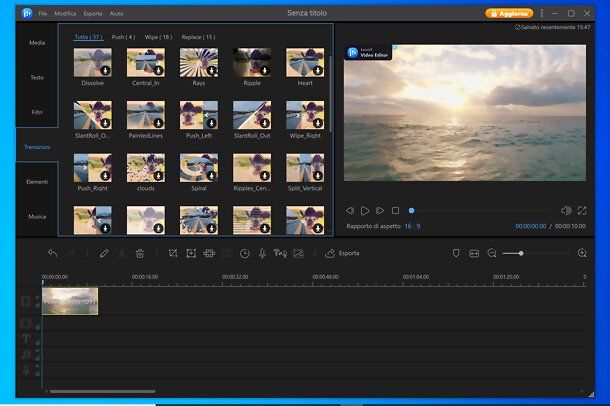
Task: Open the Modifica menu
Action: pyautogui.click(x=65, y=14)
